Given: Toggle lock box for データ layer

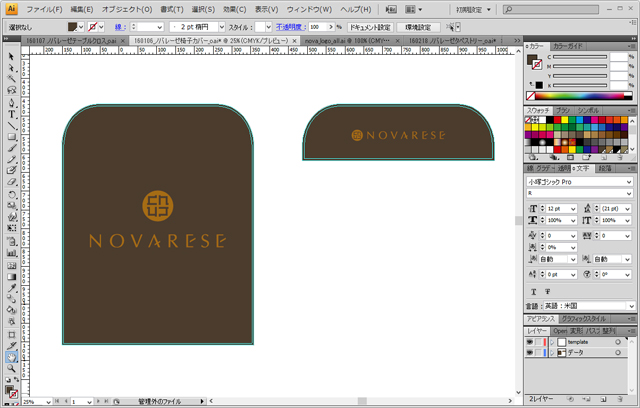Looking at the screenshot, I should [x=539, y=353].
